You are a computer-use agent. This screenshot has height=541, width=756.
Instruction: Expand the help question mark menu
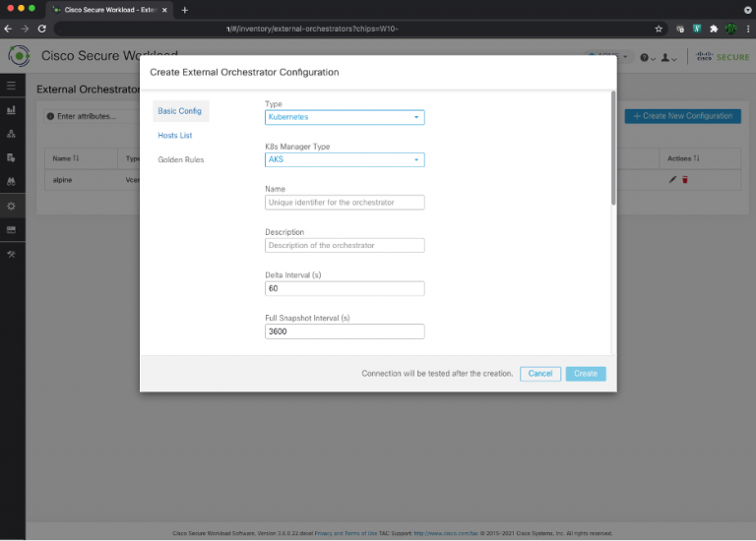tap(647, 57)
